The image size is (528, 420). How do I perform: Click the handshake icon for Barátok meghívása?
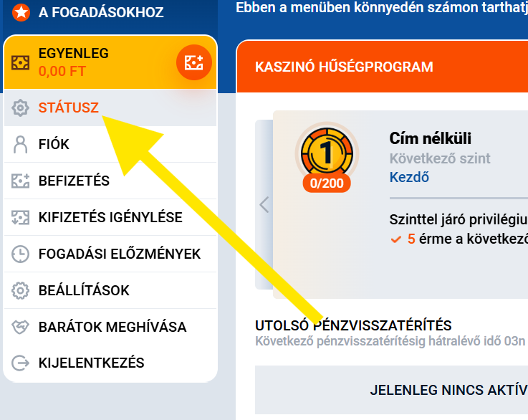21,327
